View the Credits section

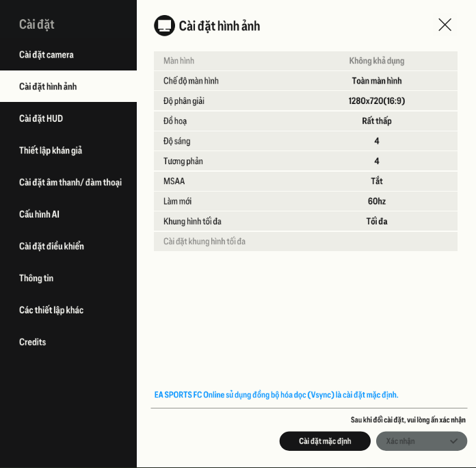(33, 342)
